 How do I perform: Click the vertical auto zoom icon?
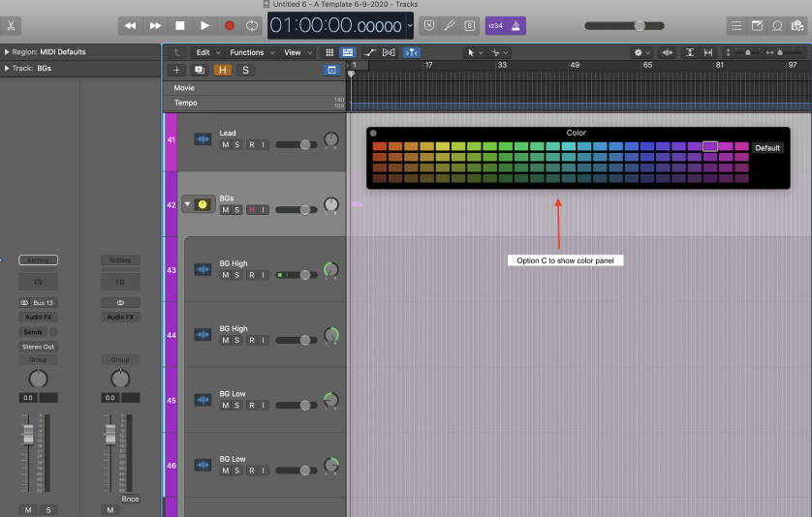(x=690, y=52)
